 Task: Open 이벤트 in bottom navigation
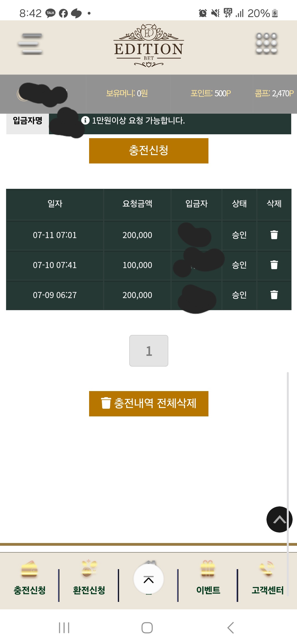(x=208, y=578)
